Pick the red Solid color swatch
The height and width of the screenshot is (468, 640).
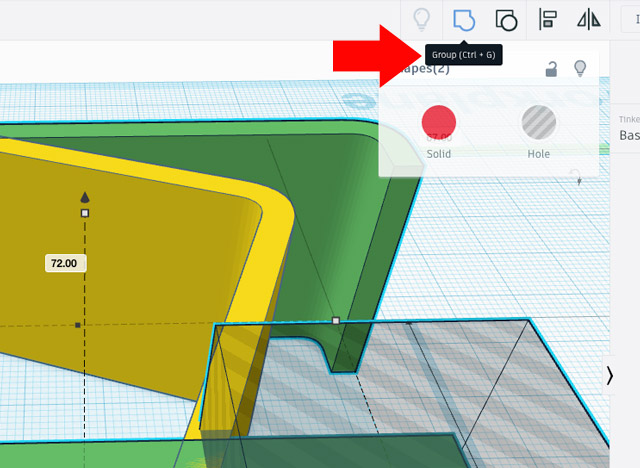point(439,122)
